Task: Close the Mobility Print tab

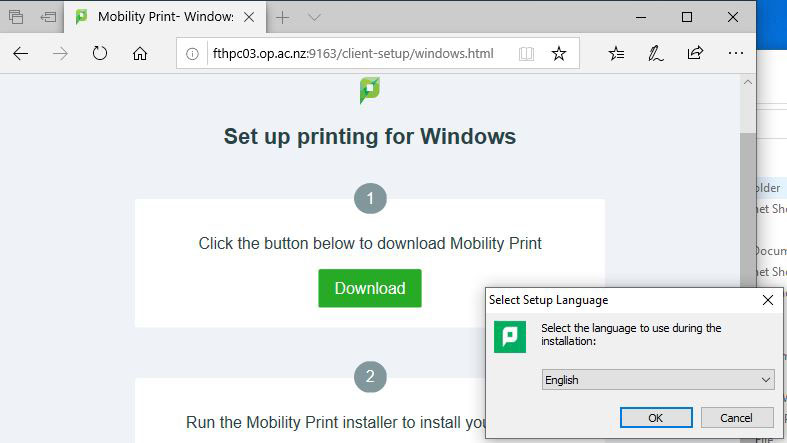Action: tap(249, 17)
